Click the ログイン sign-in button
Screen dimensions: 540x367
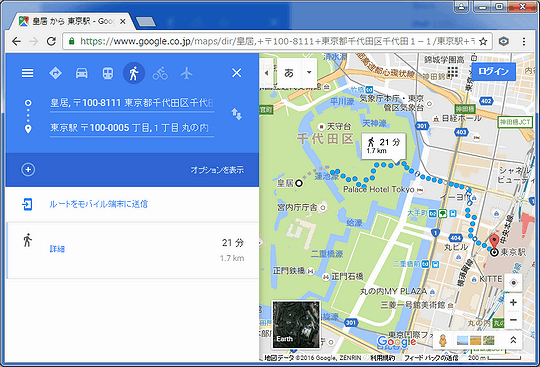[493, 72]
